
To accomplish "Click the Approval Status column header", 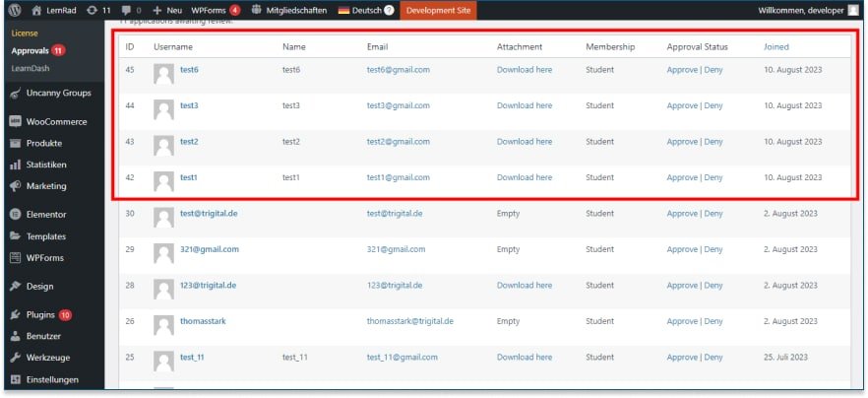I will click(698, 47).
